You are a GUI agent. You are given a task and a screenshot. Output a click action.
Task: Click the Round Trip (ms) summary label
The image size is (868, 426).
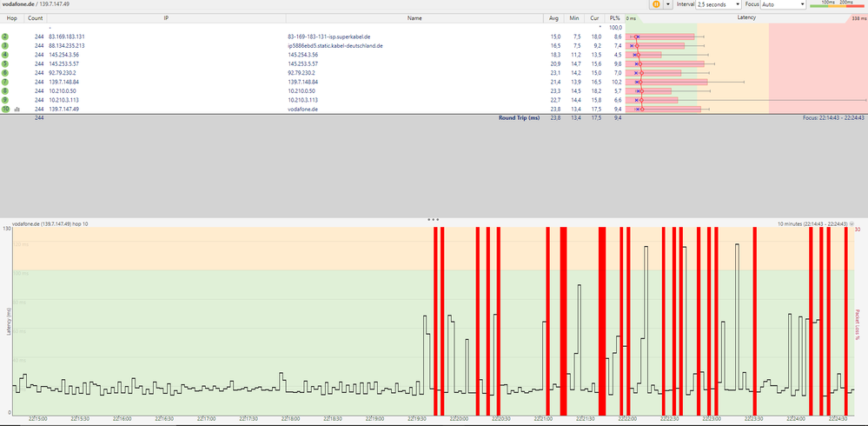click(519, 118)
